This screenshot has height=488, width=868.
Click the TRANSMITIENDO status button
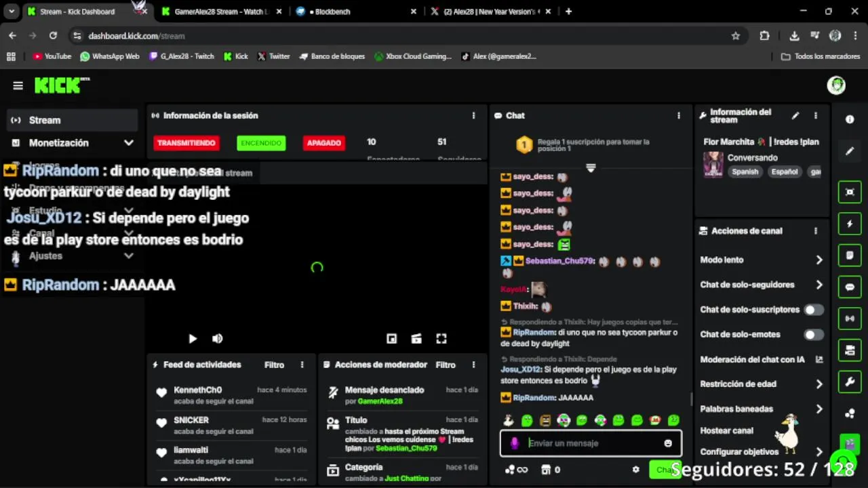[186, 143]
